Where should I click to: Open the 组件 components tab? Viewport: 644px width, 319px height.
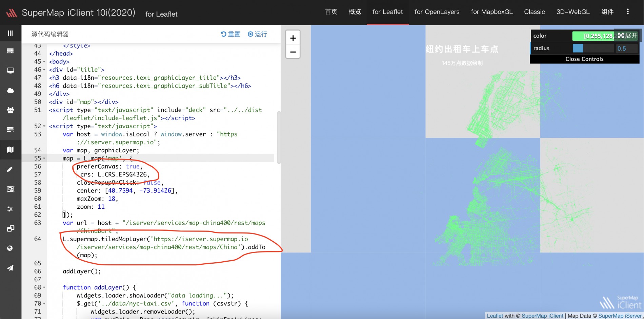607,12
